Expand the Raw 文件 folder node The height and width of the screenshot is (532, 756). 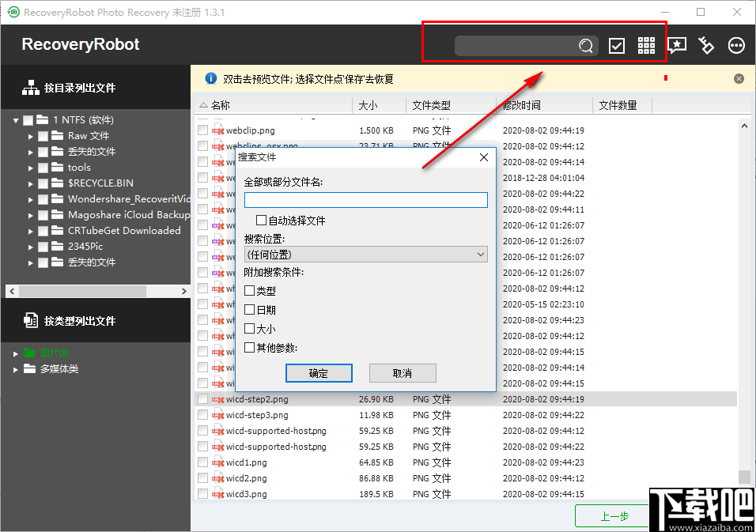coord(30,137)
